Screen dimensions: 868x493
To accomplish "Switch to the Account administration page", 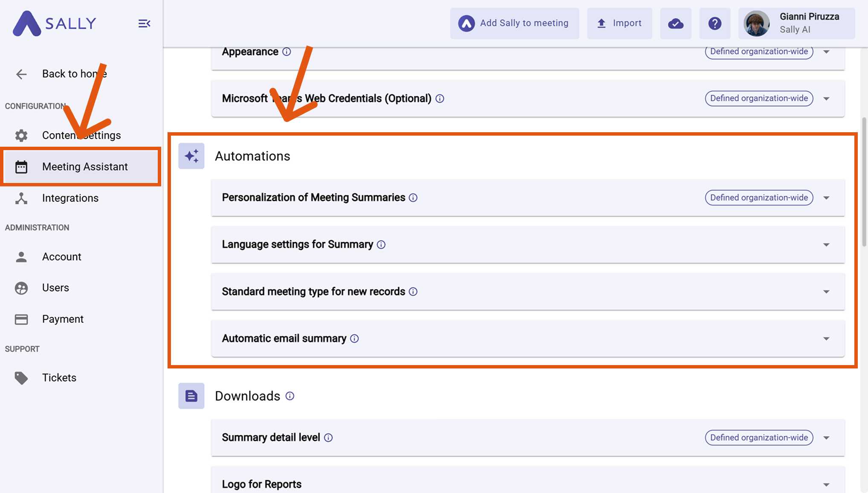I will coord(61,256).
